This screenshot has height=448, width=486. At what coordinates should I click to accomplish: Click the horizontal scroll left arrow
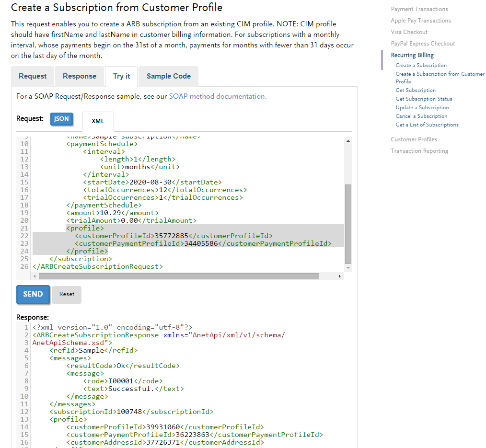point(35,276)
